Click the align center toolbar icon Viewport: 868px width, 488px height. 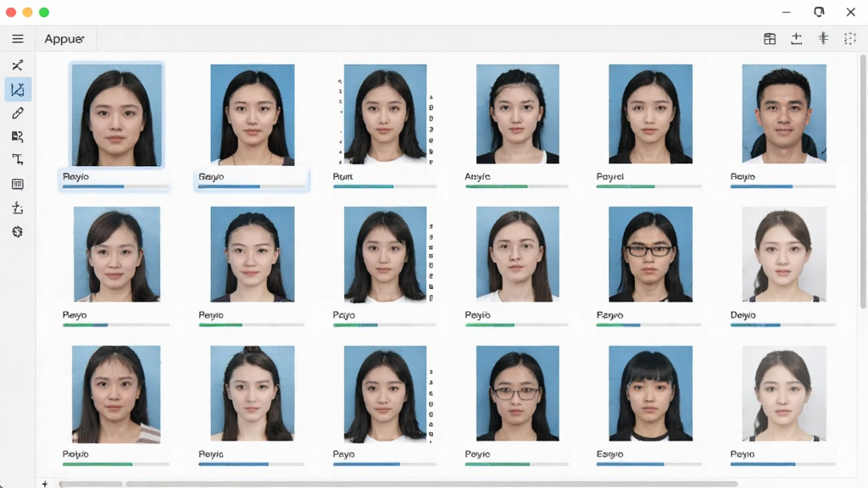coord(823,38)
